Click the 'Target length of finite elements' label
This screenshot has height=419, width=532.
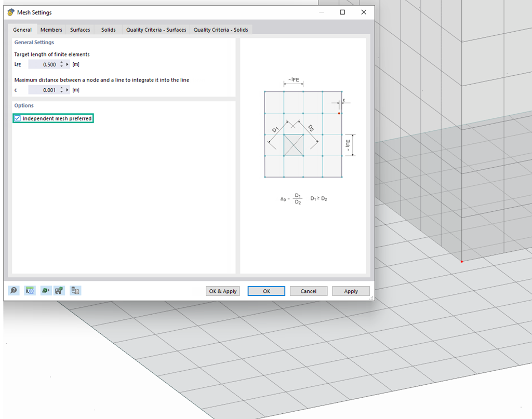click(52, 54)
